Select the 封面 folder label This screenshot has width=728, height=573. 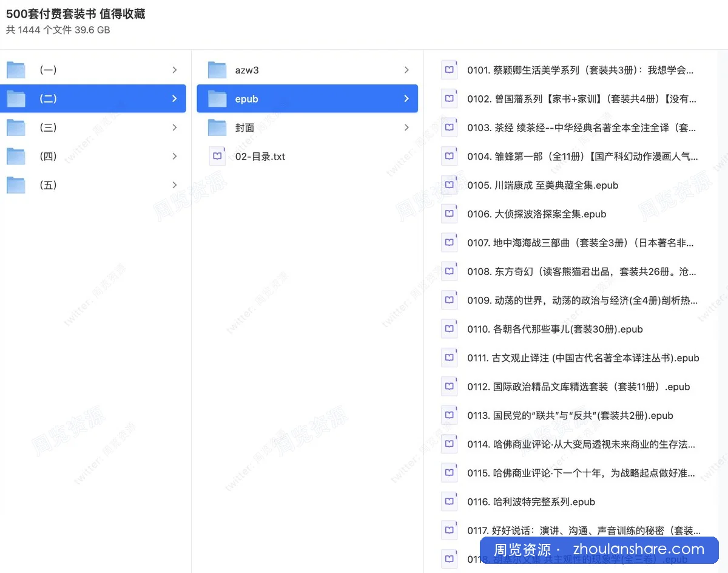(x=244, y=127)
